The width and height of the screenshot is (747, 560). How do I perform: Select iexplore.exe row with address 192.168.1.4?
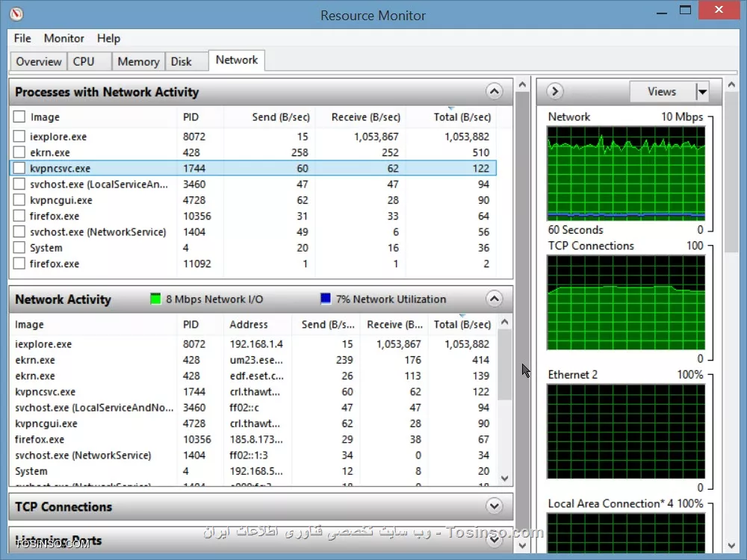pos(254,343)
